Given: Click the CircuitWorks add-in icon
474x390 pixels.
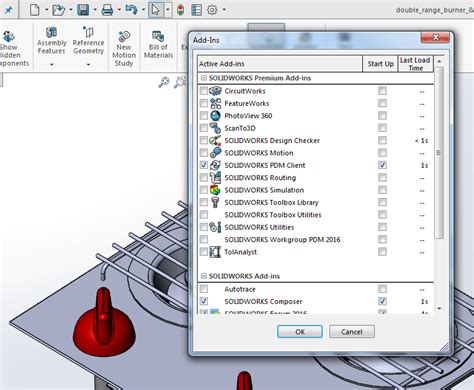Looking at the screenshot, I should (215, 91).
